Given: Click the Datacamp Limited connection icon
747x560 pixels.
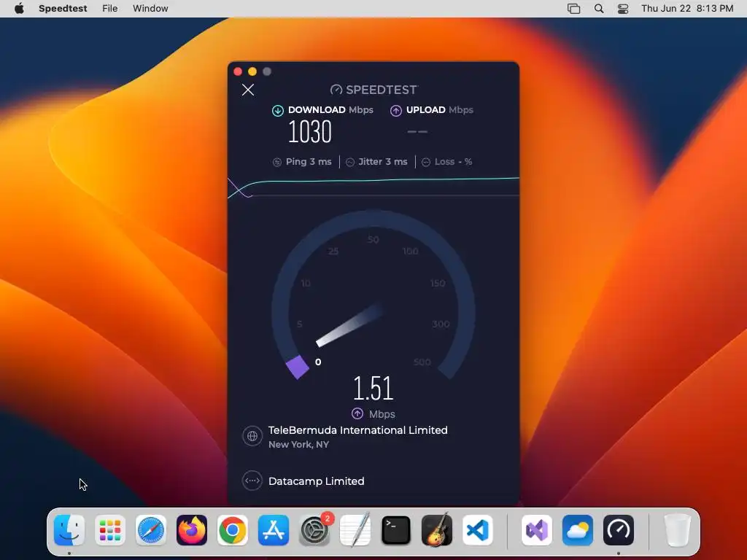Looking at the screenshot, I should [x=252, y=481].
